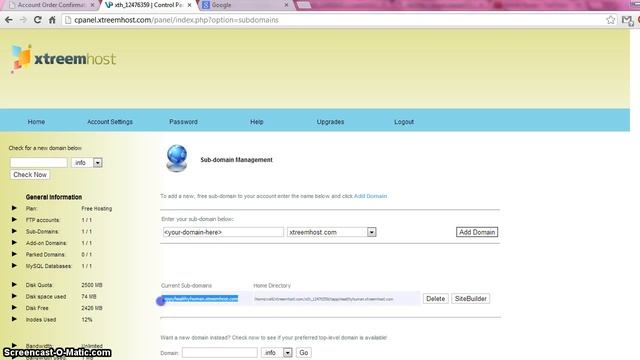The image size is (640, 360).
Task: Click the xtreemhost logo
Action: [64, 58]
